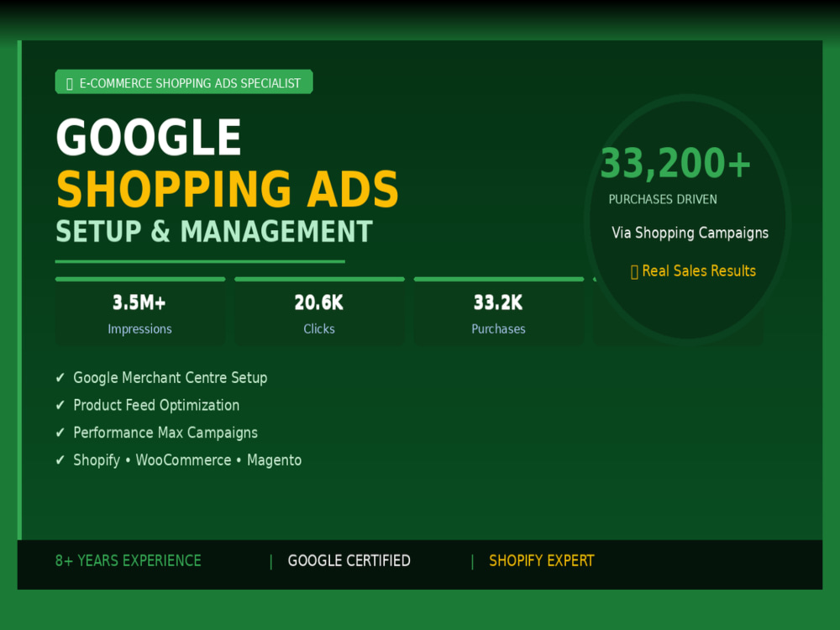Click SHOPIFY EXPERT in the footer
This screenshot has height=630, width=840.
tap(542, 561)
